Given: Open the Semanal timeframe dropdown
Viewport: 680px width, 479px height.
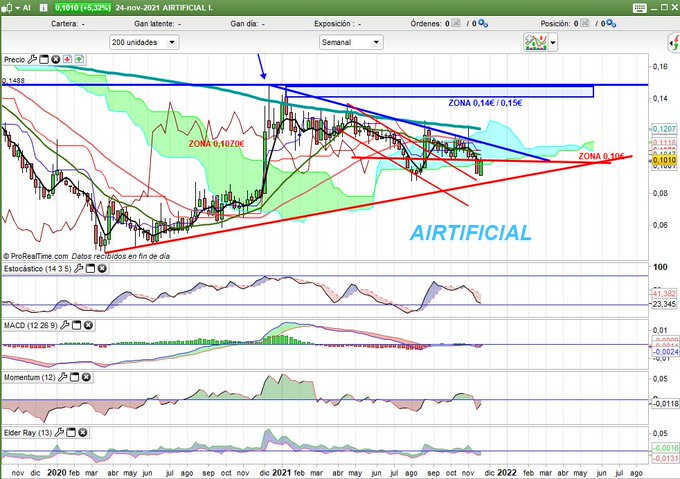Looking at the screenshot, I should click(x=351, y=42).
